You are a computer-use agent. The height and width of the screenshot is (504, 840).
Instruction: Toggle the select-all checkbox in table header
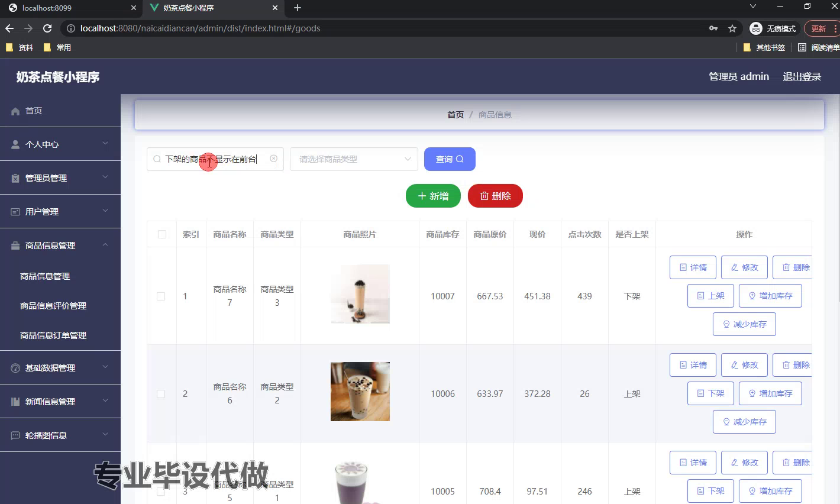(x=162, y=234)
